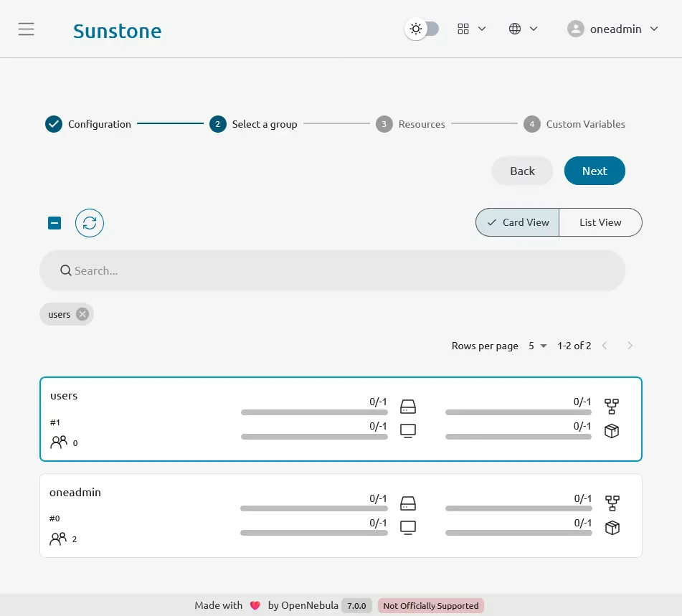This screenshot has height=616, width=682.
Task: Switch to List View
Action: 600,222
